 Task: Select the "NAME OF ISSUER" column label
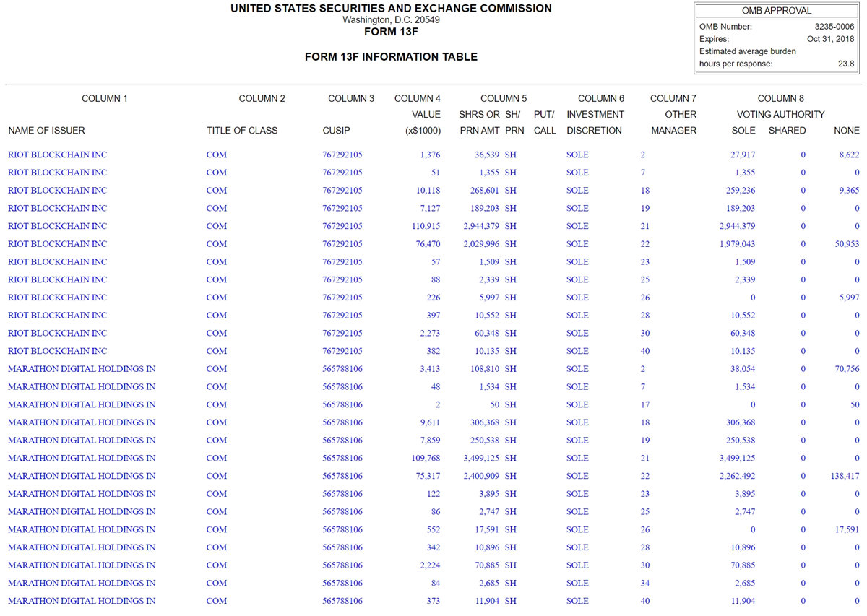point(46,131)
